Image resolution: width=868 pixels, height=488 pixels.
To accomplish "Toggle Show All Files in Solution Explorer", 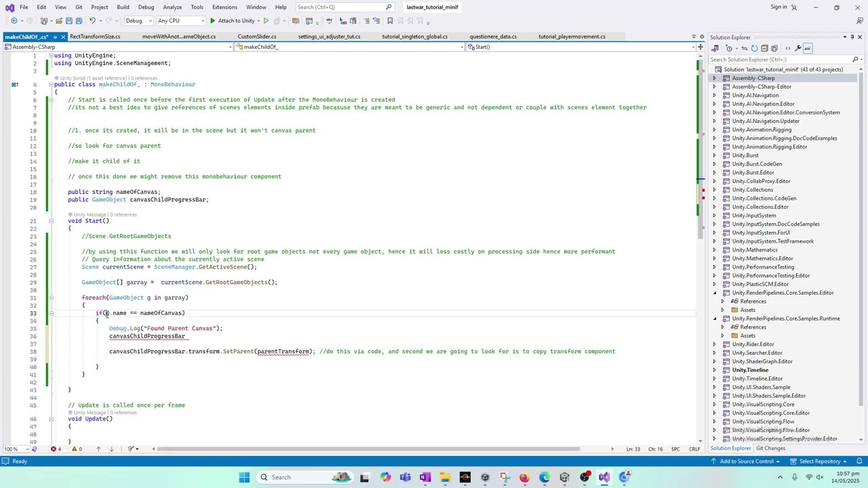I will coord(774,48).
